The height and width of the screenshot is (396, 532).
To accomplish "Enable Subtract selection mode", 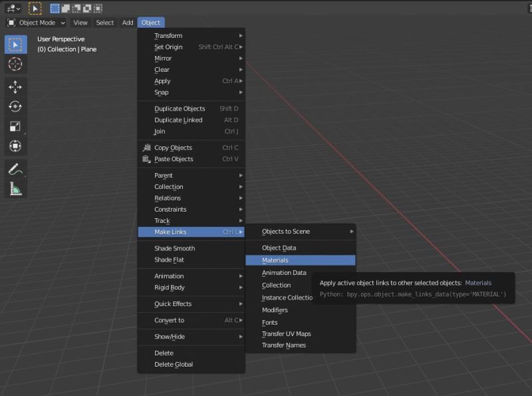I will (x=75, y=8).
